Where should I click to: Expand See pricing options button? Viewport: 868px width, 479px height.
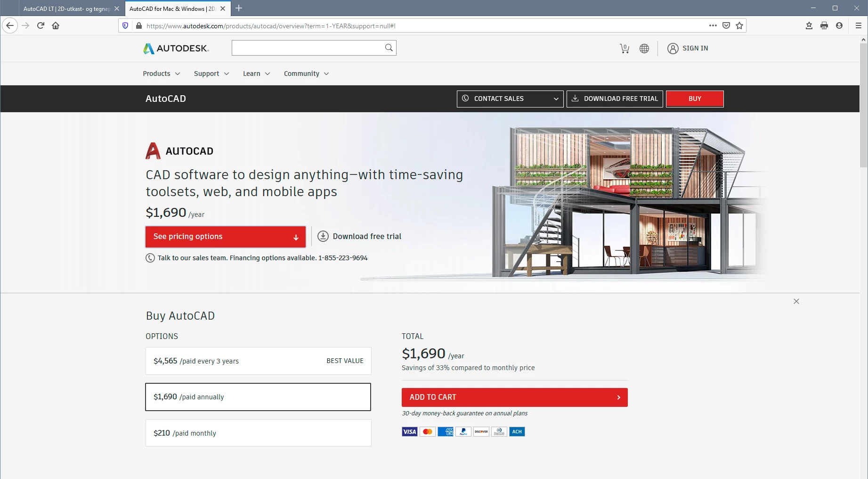(x=226, y=237)
